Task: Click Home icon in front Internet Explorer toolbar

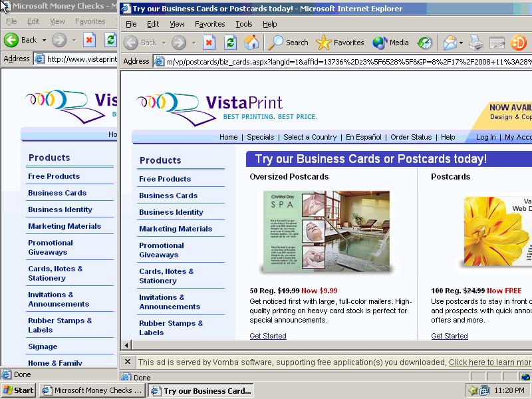Action: [x=251, y=43]
